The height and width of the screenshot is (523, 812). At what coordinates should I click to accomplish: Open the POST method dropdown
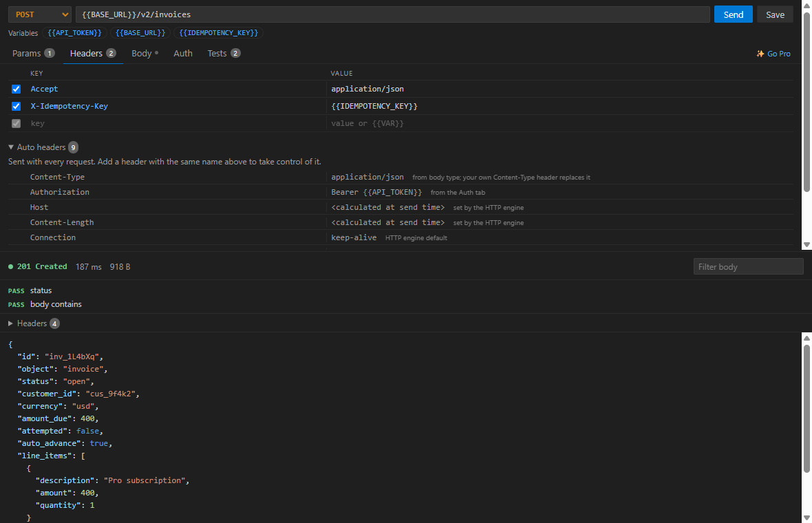(x=40, y=14)
